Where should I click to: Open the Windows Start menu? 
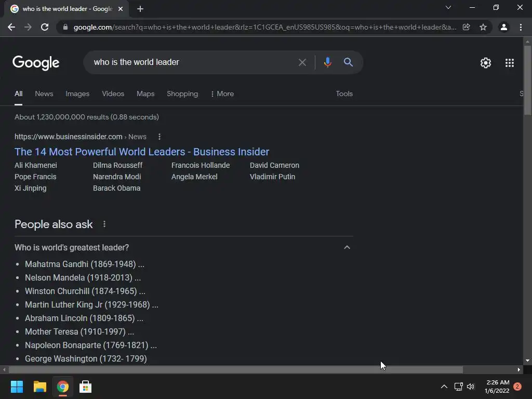[17, 387]
